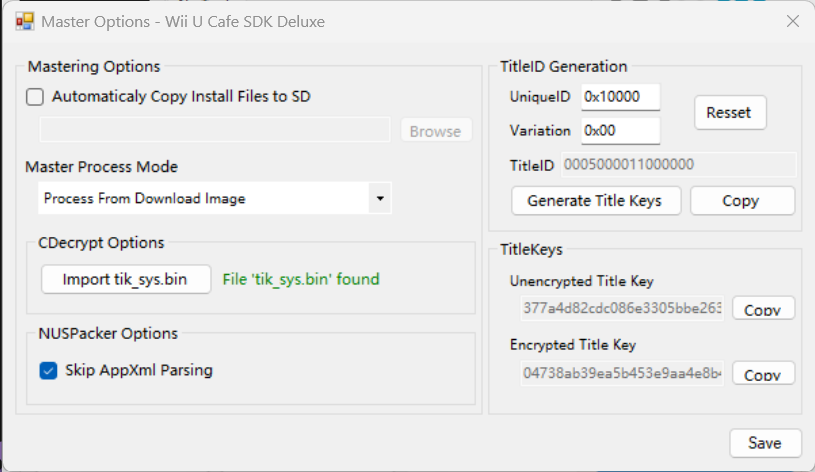Click the Master Process Mode label
This screenshot has width=815, height=472.
coord(101,167)
